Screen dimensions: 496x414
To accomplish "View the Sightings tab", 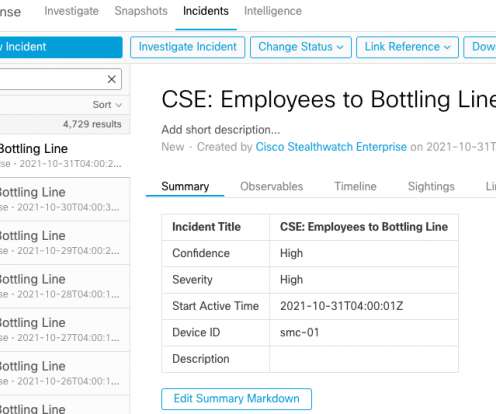I will 431,186.
